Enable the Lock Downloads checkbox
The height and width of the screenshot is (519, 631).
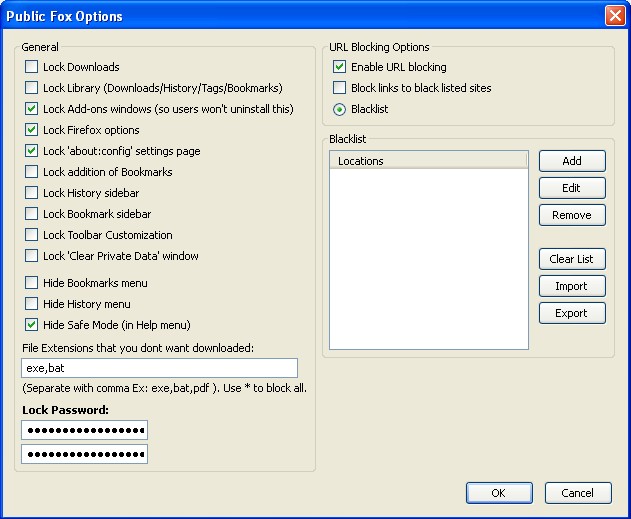point(31,66)
